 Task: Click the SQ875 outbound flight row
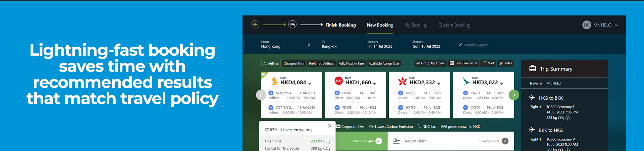point(291,95)
